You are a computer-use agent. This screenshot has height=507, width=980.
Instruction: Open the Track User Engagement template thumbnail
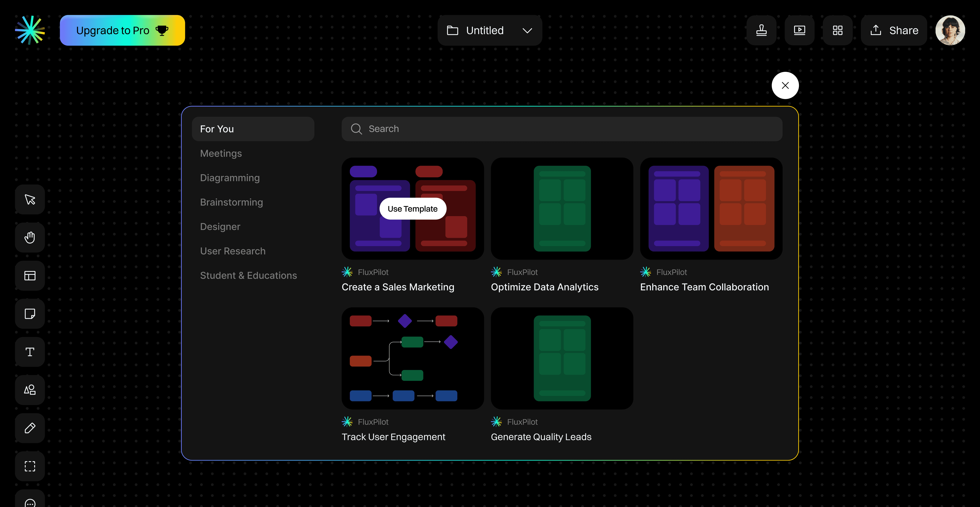412,358
